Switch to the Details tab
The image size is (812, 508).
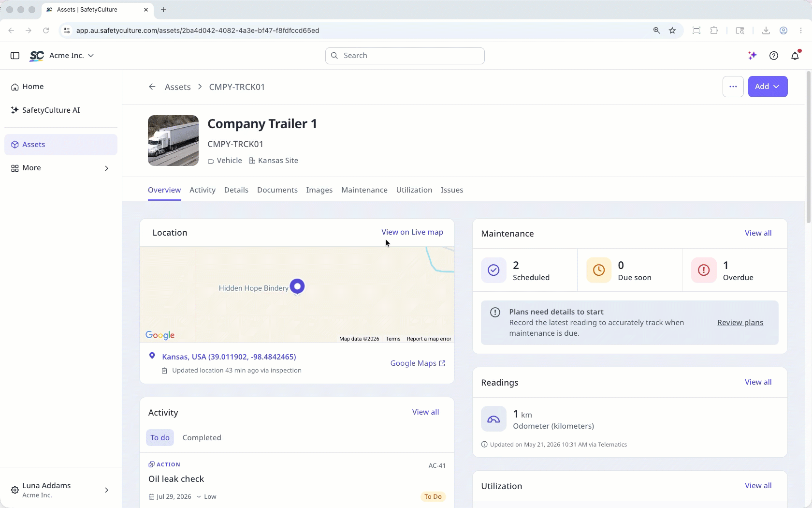point(236,190)
